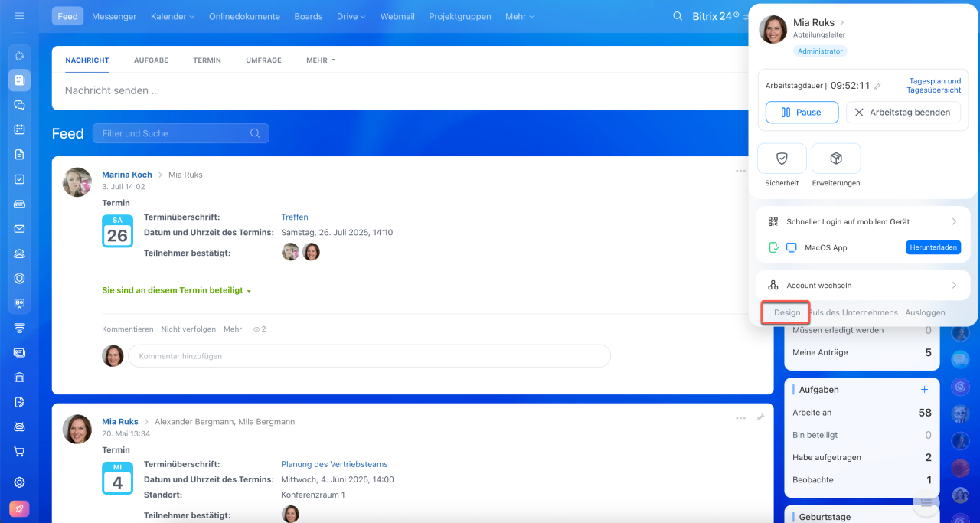Click the Filter und Suche field
This screenshot has width=980, height=523.
pos(176,133)
